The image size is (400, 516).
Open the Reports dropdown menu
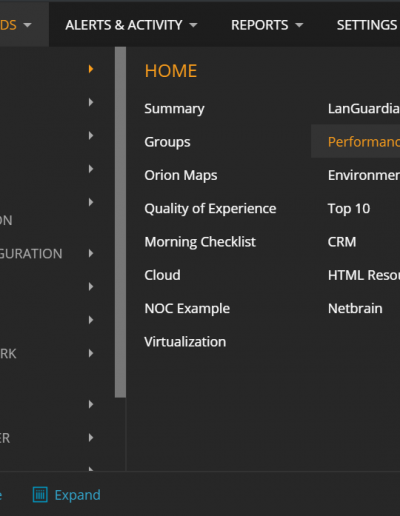click(267, 25)
